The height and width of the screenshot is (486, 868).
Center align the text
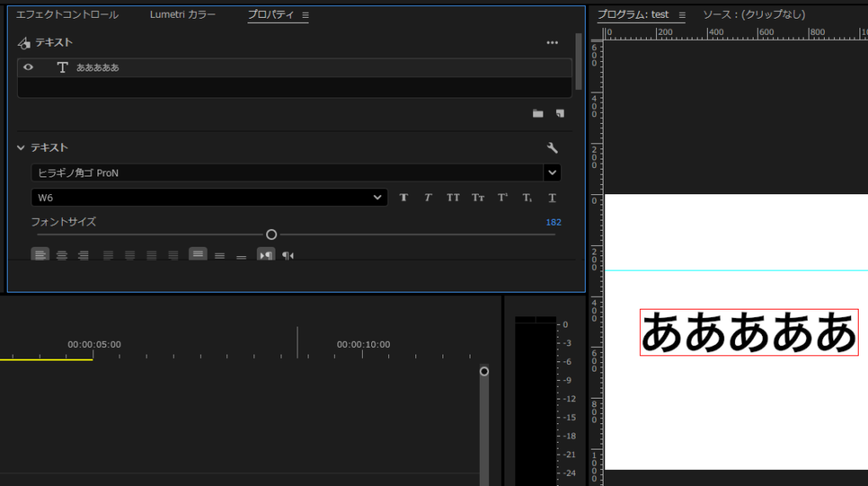(x=62, y=254)
